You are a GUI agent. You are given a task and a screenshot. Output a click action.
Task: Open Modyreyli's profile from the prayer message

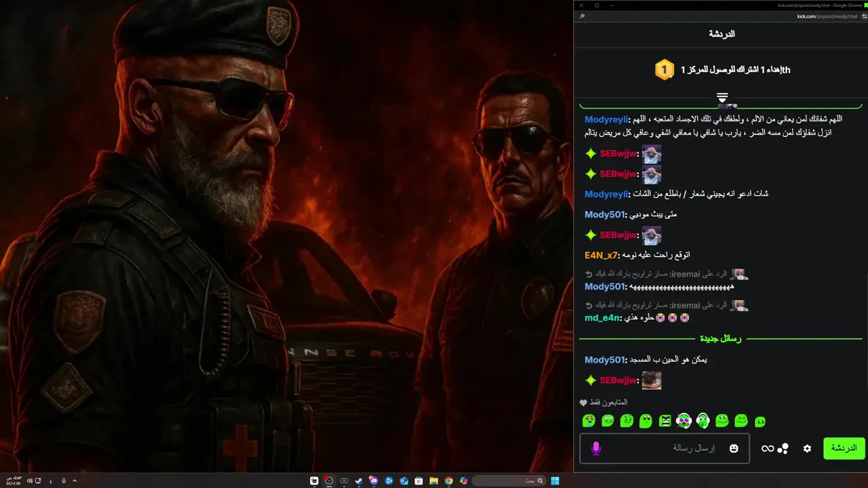click(606, 119)
